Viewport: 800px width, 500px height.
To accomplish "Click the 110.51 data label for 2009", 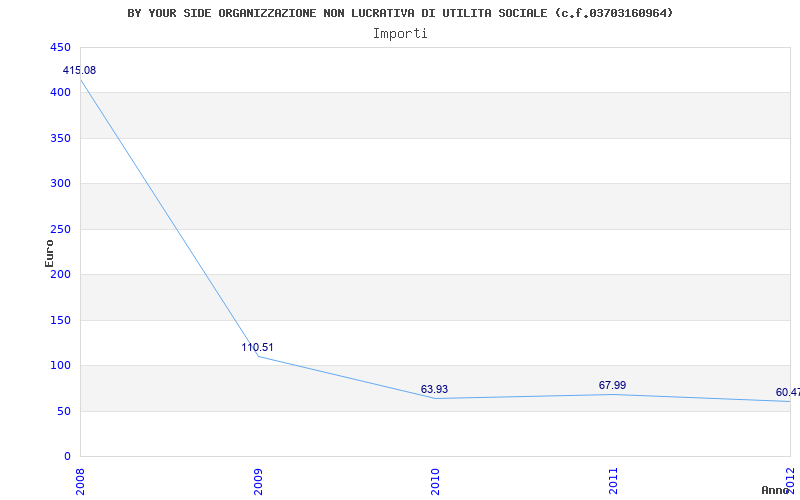I will pyautogui.click(x=257, y=347).
